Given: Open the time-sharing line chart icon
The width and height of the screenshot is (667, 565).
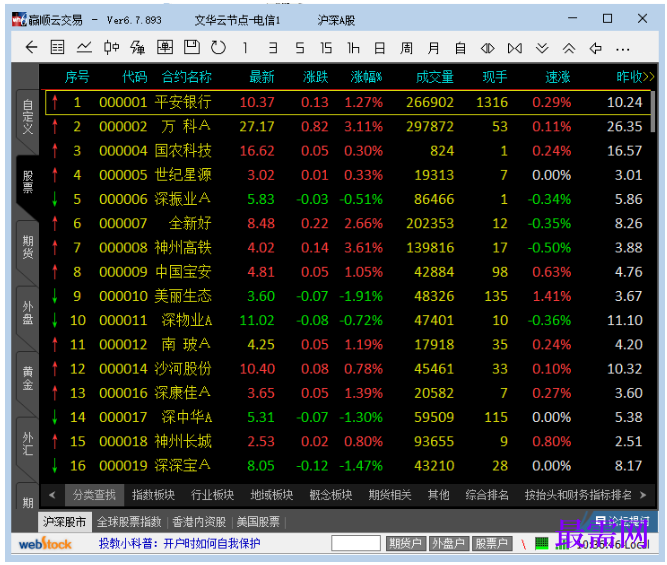Looking at the screenshot, I should click(x=84, y=48).
